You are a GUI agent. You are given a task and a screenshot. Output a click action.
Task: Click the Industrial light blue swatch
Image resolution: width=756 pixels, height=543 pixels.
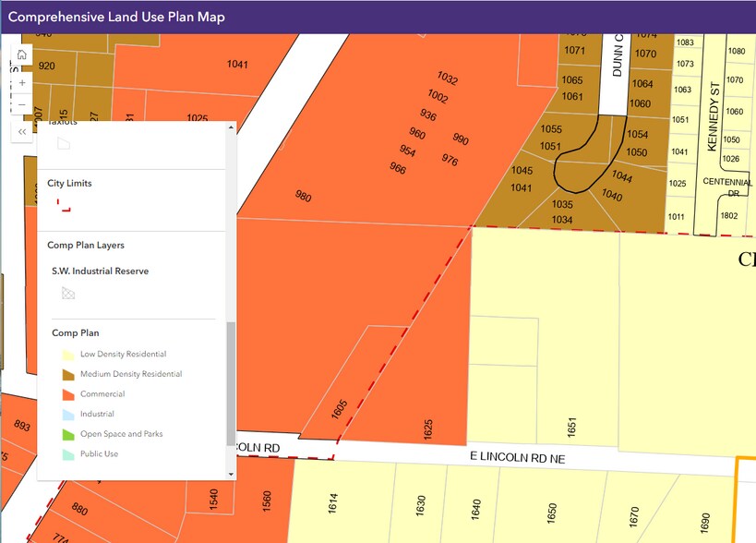coord(67,415)
